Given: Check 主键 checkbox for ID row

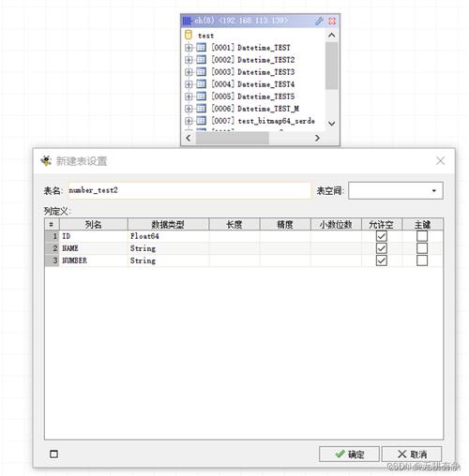Looking at the screenshot, I should click(422, 236).
